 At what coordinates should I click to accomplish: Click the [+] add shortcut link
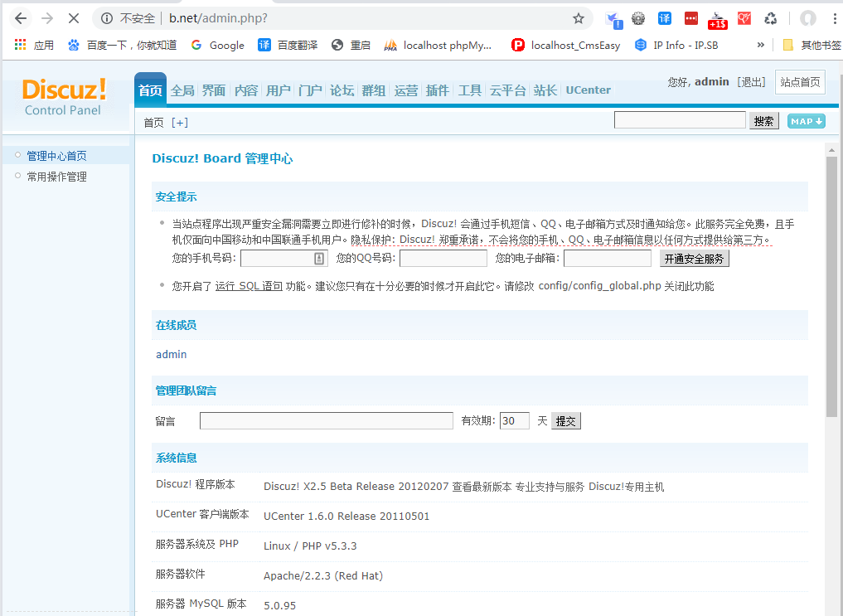[180, 123]
